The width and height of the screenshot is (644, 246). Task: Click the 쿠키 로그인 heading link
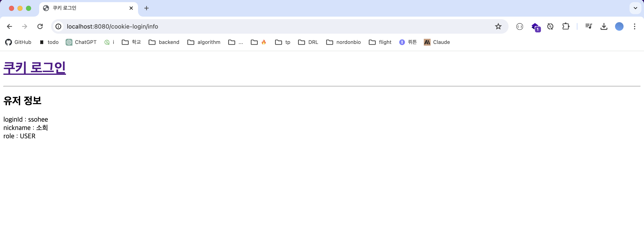click(34, 68)
